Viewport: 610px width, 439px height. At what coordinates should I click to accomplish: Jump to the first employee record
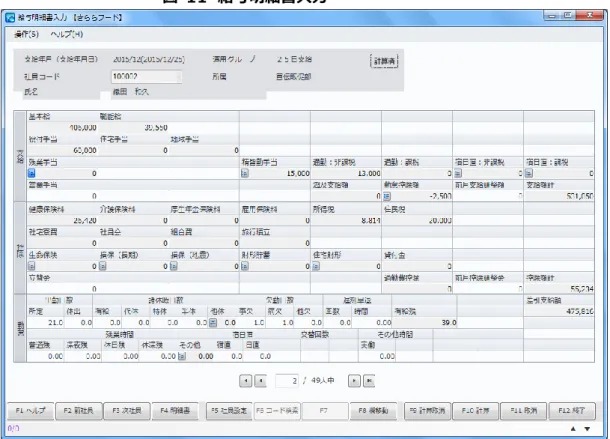coord(245,381)
